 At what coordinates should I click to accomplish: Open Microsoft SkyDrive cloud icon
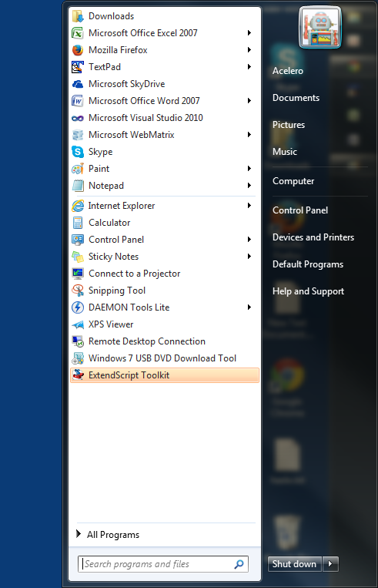(x=78, y=84)
